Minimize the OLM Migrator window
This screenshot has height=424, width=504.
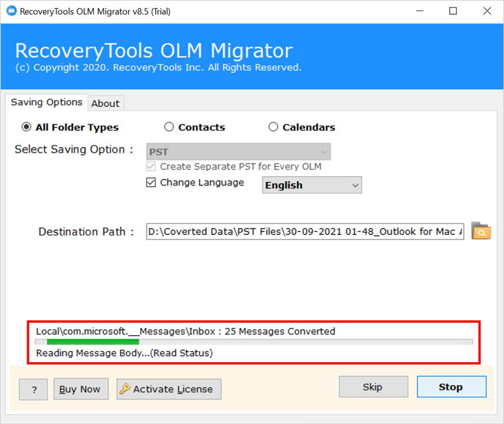[420, 11]
